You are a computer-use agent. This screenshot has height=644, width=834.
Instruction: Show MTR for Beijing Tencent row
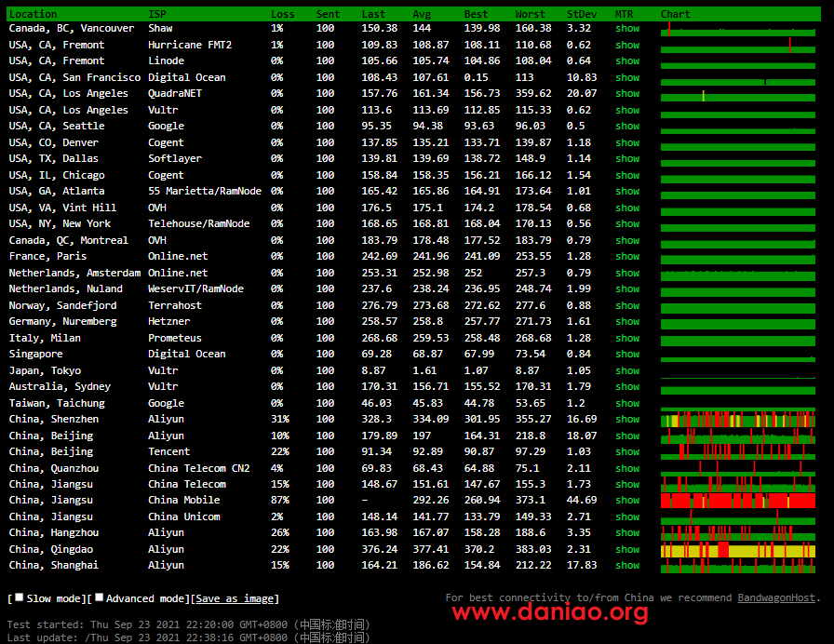(x=627, y=451)
